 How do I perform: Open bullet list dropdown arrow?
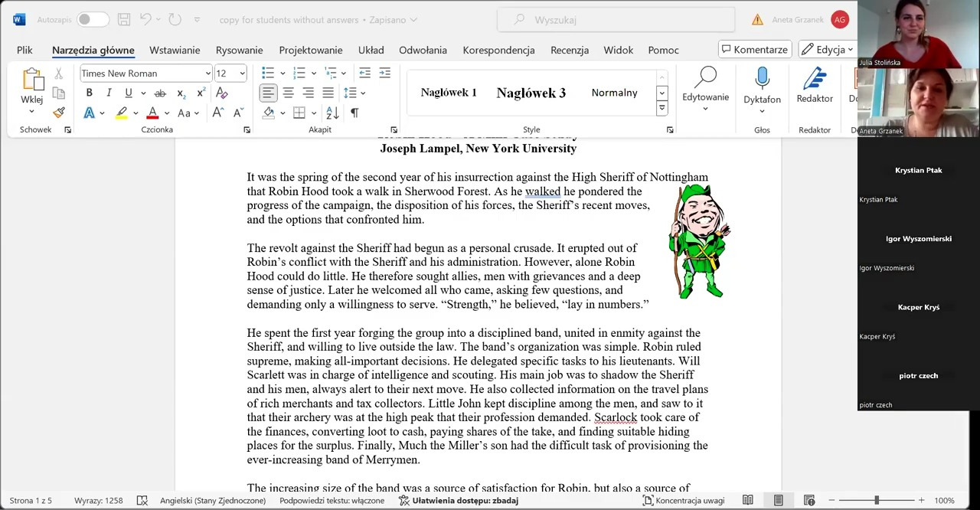(283, 74)
